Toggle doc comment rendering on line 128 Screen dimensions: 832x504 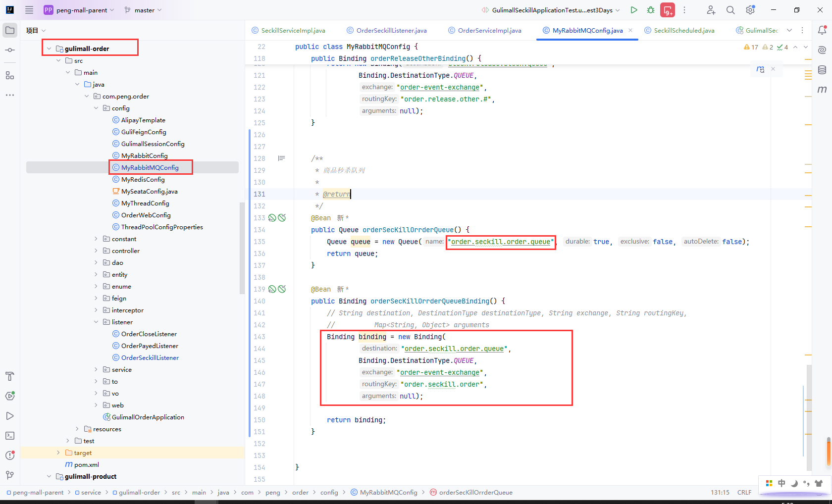pyautogui.click(x=281, y=158)
